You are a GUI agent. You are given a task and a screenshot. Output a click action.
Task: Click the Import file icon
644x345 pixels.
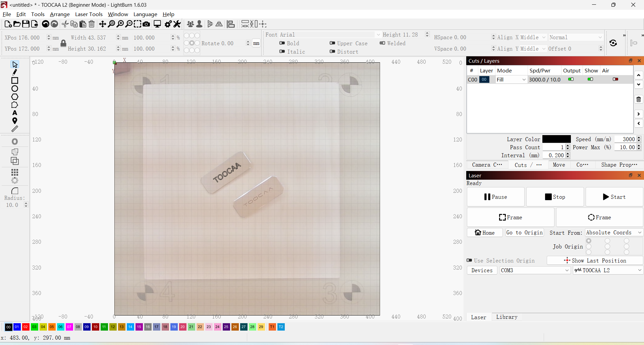pyautogui.click(x=34, y=24)
